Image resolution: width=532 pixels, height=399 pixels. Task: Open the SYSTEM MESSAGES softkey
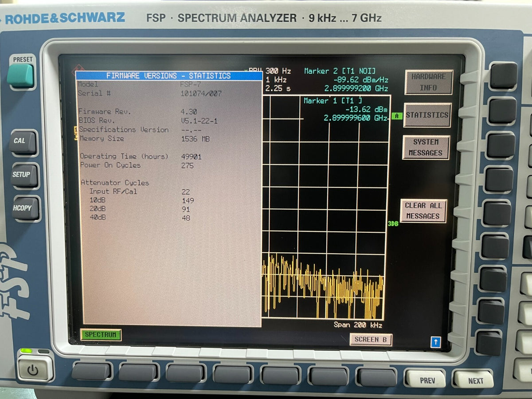pos(426,148)
